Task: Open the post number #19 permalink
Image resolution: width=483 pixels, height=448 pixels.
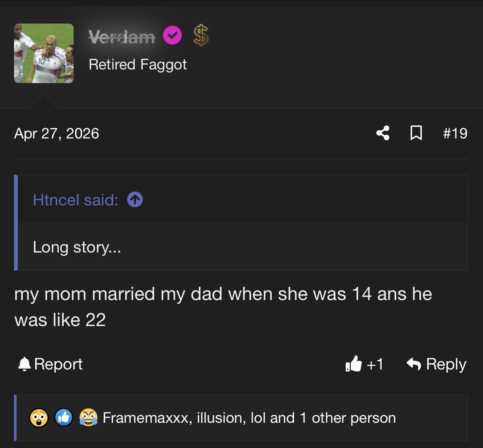Action: click(x=455, y=133)
